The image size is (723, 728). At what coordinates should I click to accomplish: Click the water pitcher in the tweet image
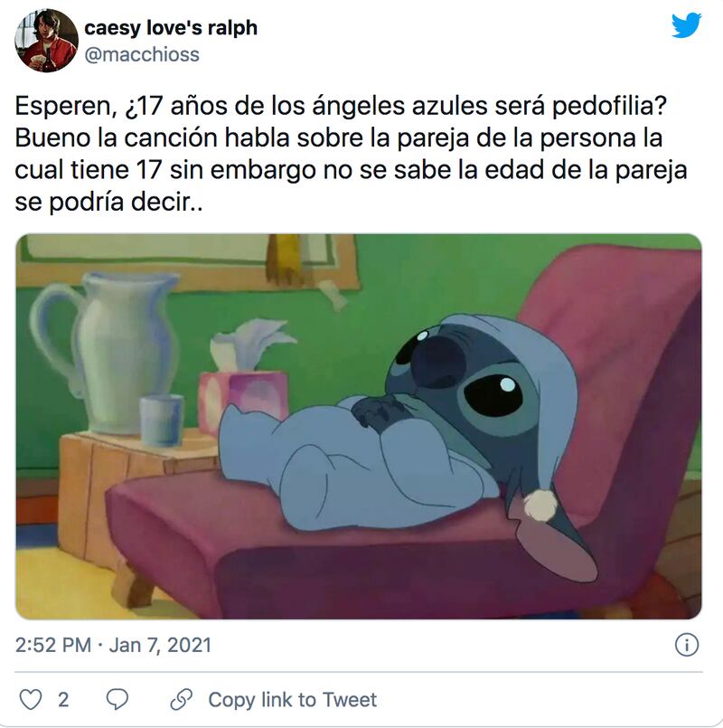click(107, 353)
